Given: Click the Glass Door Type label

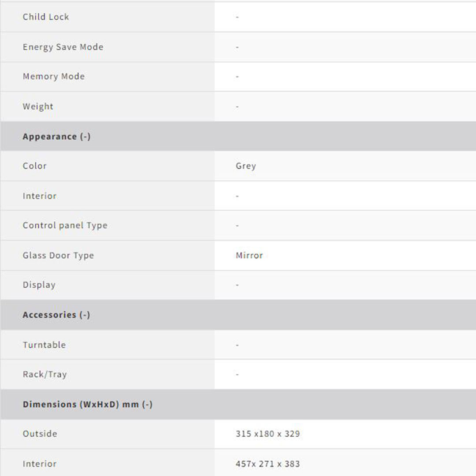Looking at the screenshot, I should (x=58, y=256).
